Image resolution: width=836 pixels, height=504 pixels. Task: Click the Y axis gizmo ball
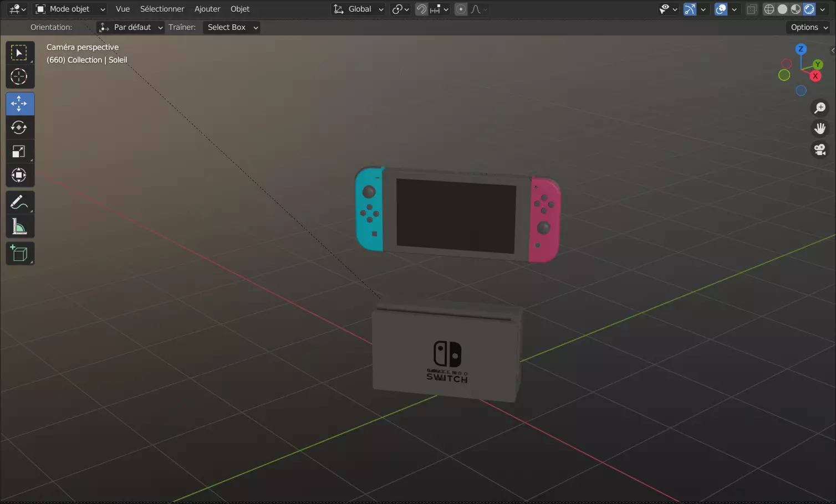[x=818, y=65]
